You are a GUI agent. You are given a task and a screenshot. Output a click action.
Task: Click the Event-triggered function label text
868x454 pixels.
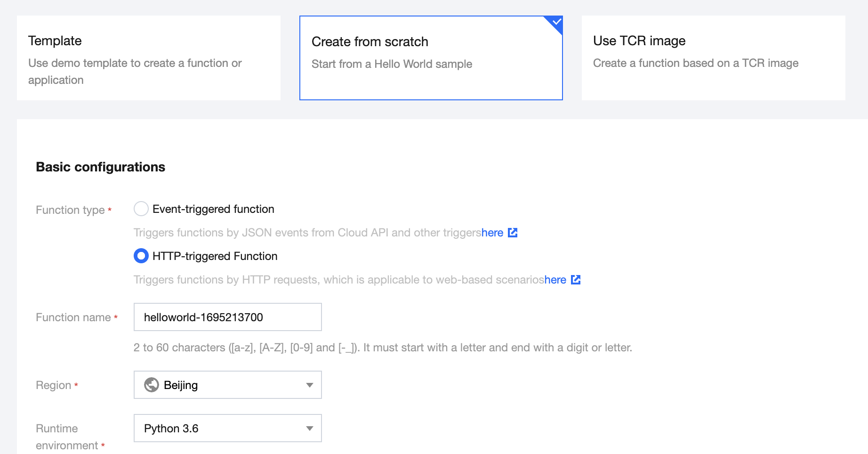pos(213,209)
